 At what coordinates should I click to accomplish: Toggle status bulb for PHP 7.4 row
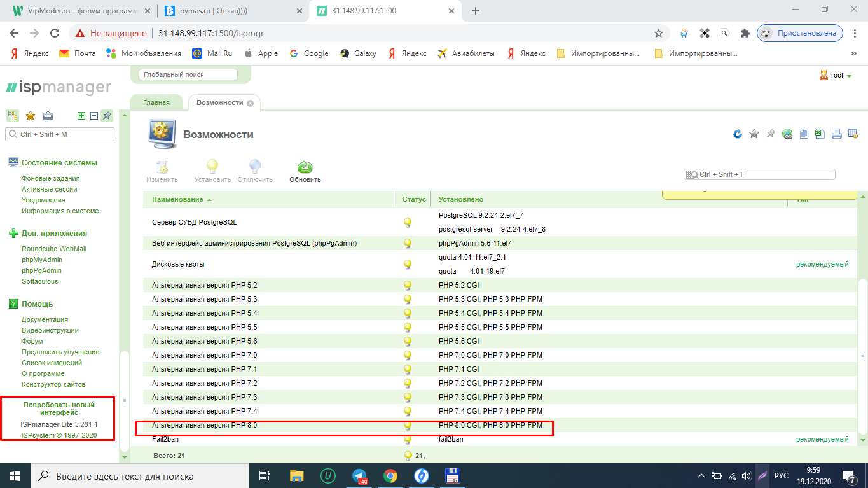(408, 411)
